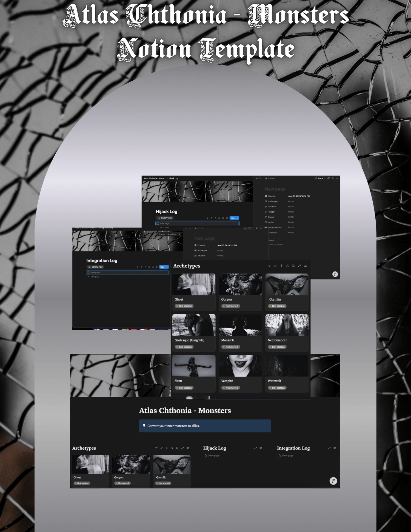Close the Hijack Log side peek panel

click(x=257, y=178)
